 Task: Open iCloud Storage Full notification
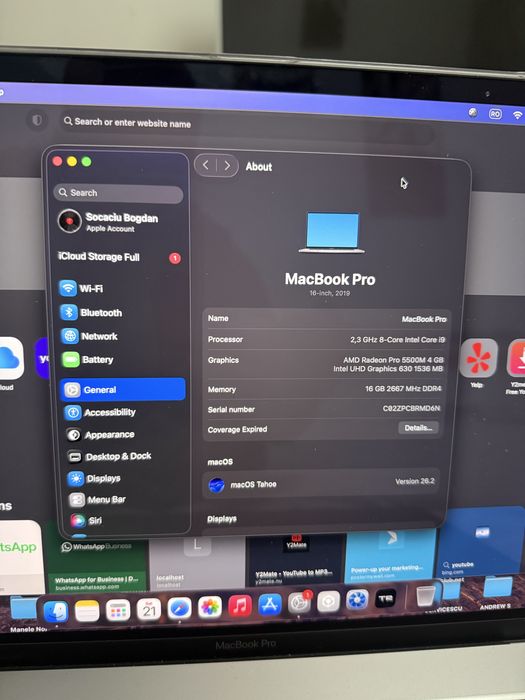119,257
